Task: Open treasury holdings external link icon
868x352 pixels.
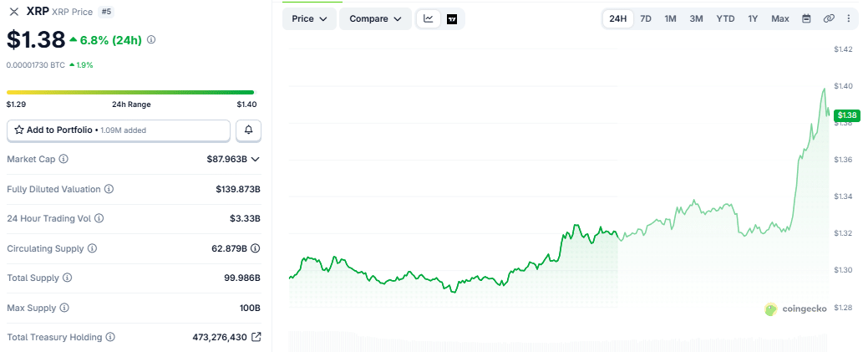Action: (x=256, y=336)
